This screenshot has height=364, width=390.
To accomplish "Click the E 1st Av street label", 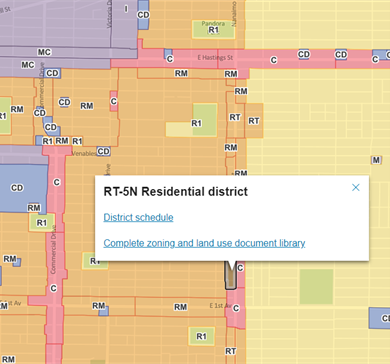I will [220, 306].
